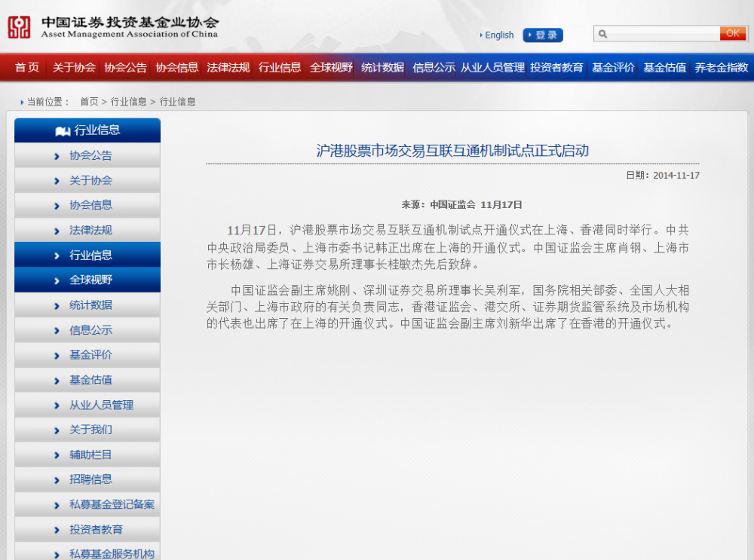Click chevron icon next to 法律法规 in sidebar
This screenshot has width=754, height=560.
click(57, 231)
